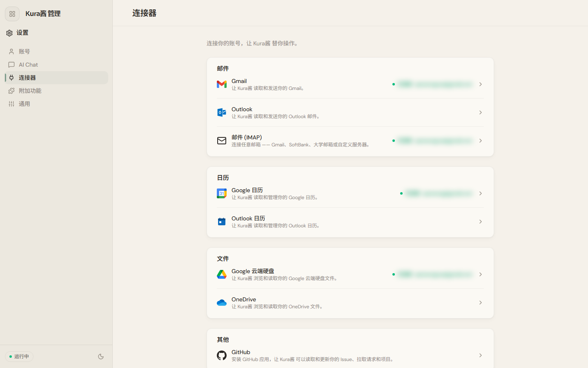
Task: Click the 连接器 page heading
Action: [x=144, y=13]
